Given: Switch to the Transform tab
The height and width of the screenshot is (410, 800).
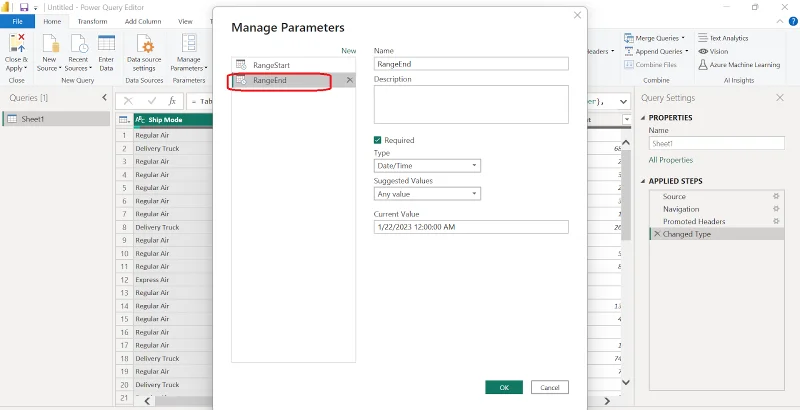Looking at the screenshot, I should 92,21.
